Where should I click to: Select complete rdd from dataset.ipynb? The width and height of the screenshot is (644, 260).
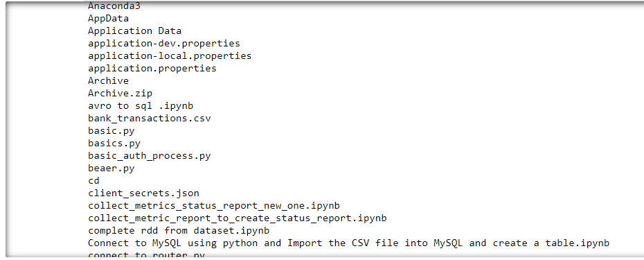click(x=179, y=231)
